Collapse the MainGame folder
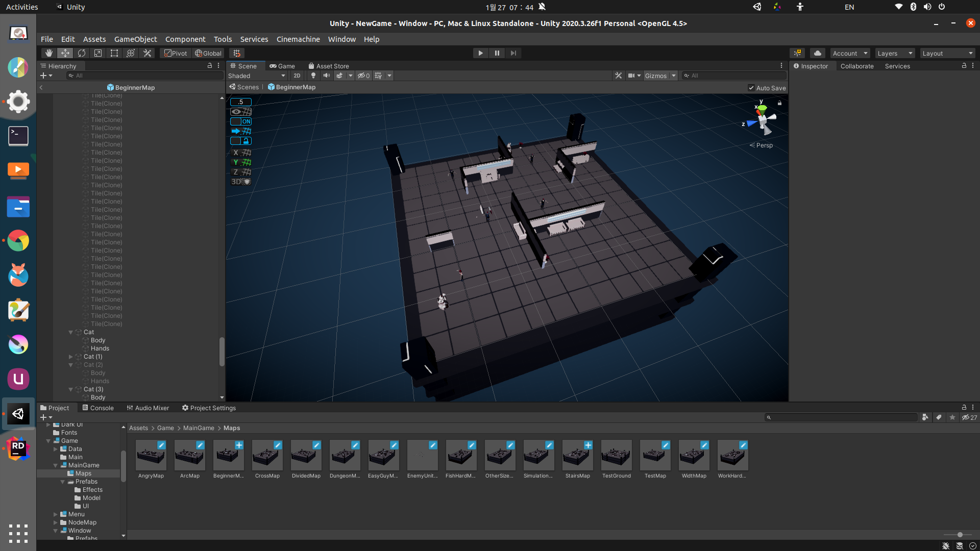Screen dimensions: 980x551 55,465
